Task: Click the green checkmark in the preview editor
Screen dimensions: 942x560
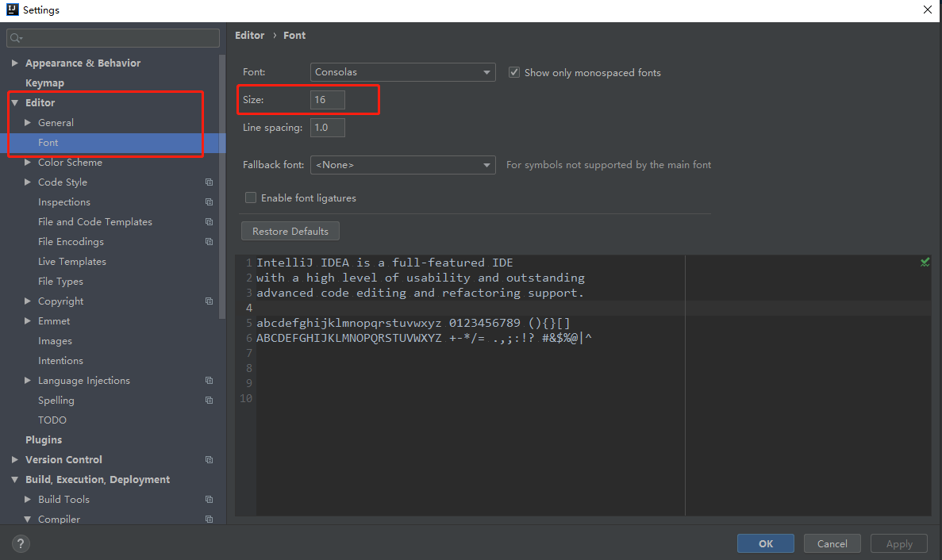Action: 924,261
